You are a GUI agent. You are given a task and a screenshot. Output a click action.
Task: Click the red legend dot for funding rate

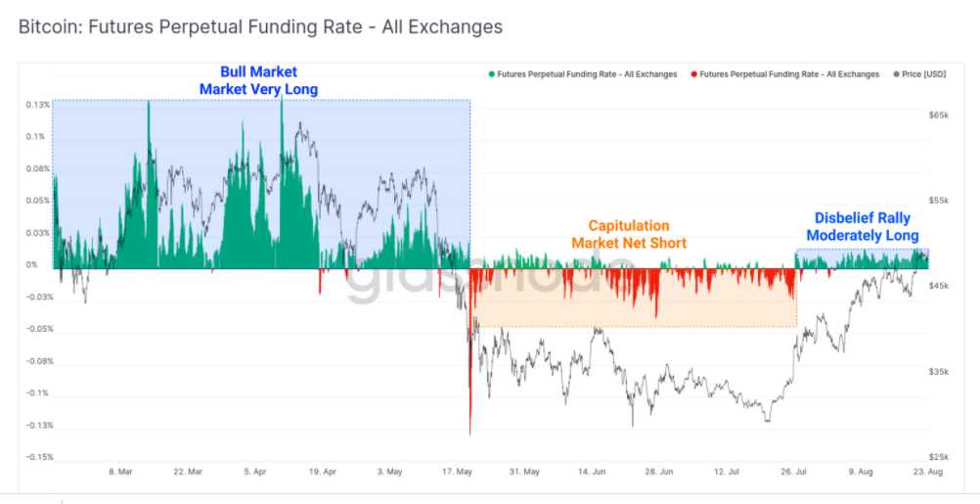coord(693,74)
